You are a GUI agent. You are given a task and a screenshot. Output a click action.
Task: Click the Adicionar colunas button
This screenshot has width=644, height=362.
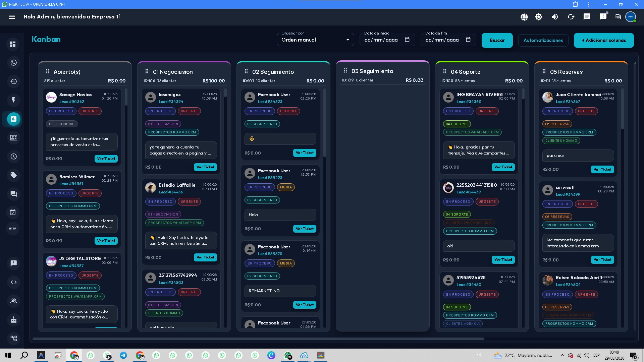604,40
